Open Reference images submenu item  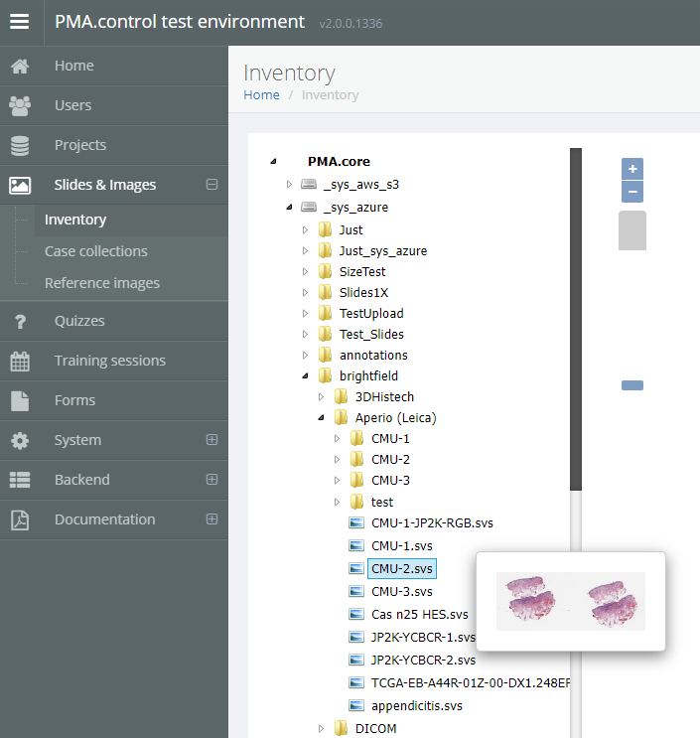click(x=101, y=283)
